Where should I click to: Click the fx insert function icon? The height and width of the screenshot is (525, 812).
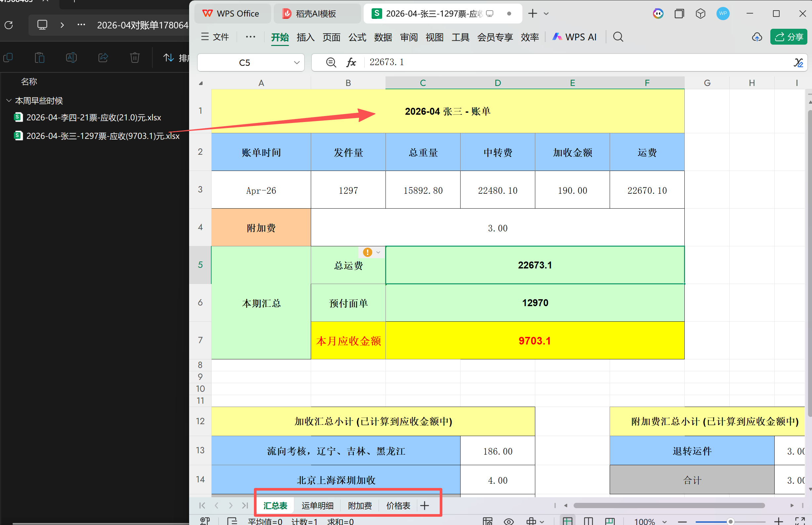coord(351,62)
